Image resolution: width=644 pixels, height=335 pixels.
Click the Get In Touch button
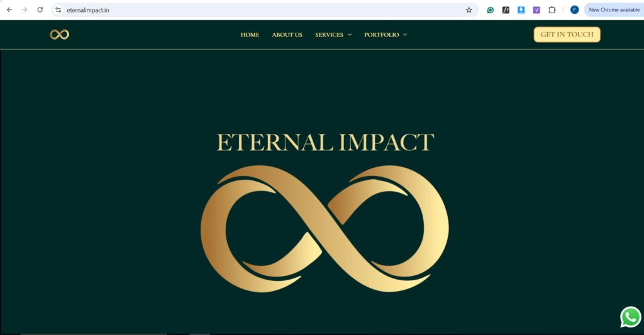coord(567,35)
